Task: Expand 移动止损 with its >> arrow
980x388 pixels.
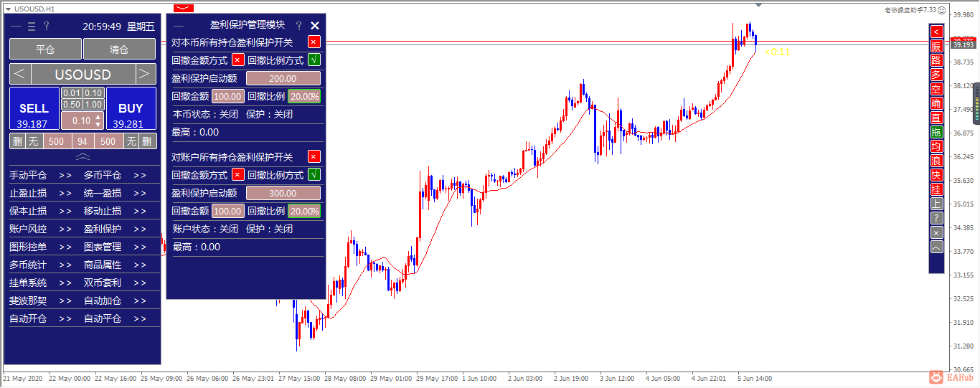Action: tap(140, 211)
